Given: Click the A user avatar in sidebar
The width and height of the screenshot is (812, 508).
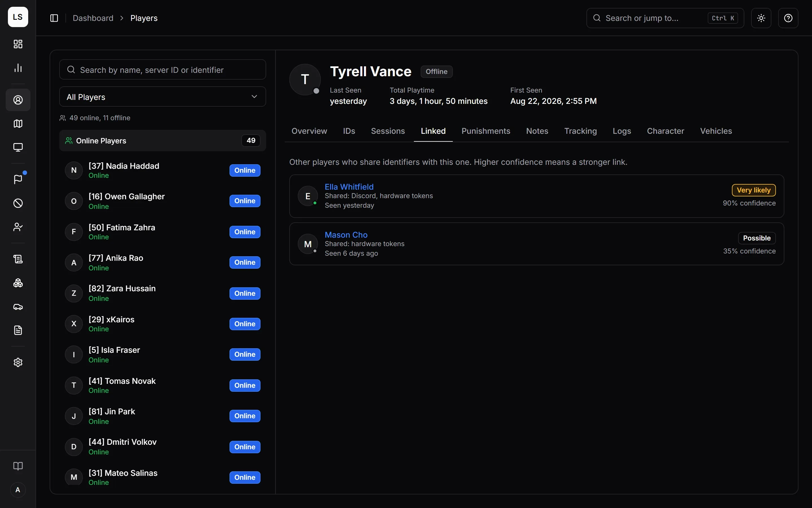Looking at the screenshot, I should click(x=18, y=490).
